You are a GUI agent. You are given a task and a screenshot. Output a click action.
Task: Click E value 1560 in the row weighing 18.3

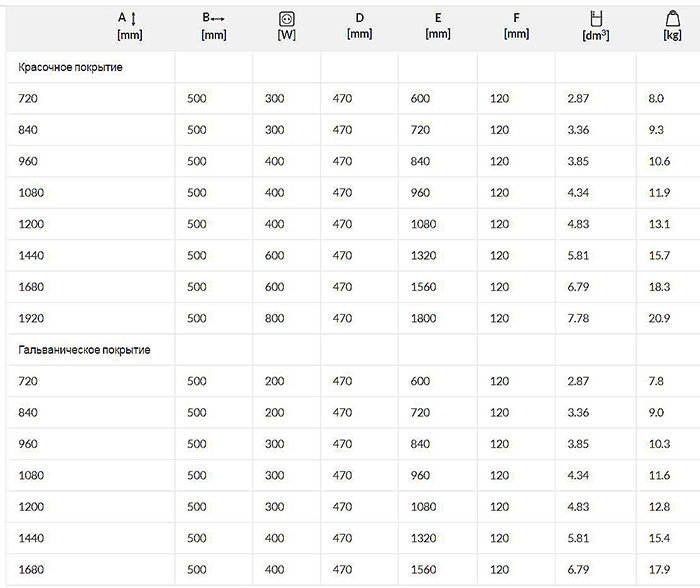pos(423,287)
